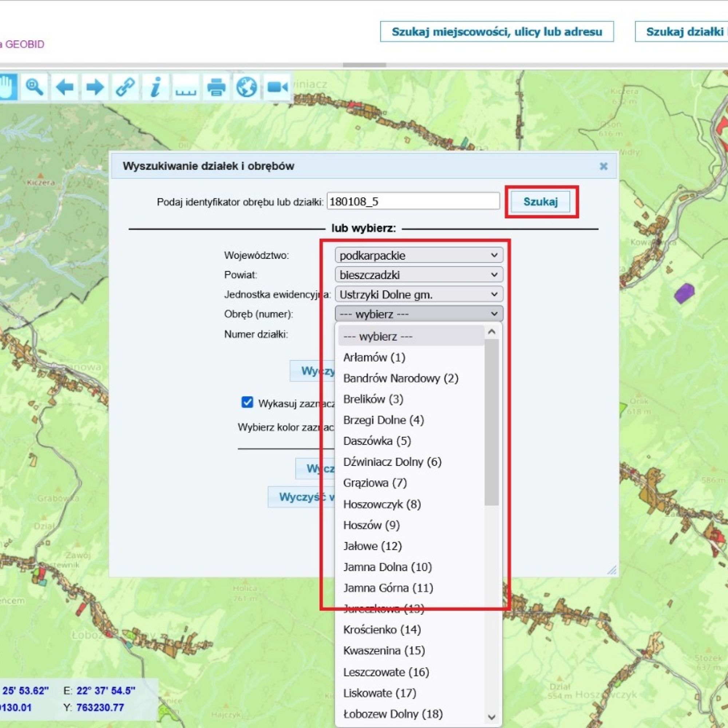Click the printer icon
The height and width of the screenshot is (728, 728).
click(216, 87)
